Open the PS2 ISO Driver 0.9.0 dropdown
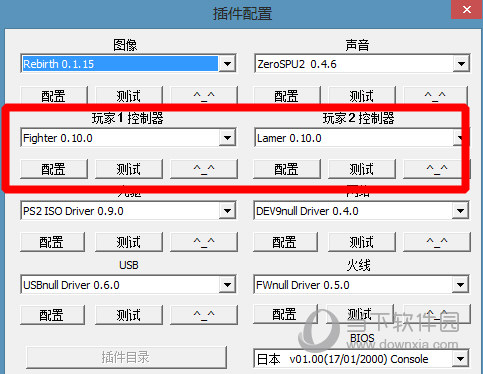 (x=128, y=210)
